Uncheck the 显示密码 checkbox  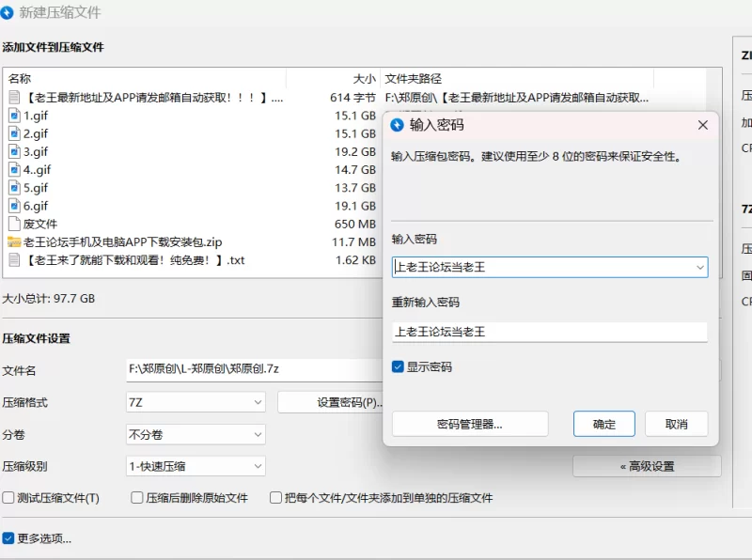click(399, 366)
